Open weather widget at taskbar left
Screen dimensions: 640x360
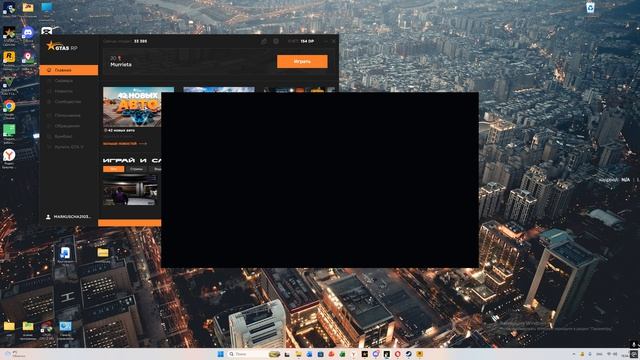[x=16, y=354]
